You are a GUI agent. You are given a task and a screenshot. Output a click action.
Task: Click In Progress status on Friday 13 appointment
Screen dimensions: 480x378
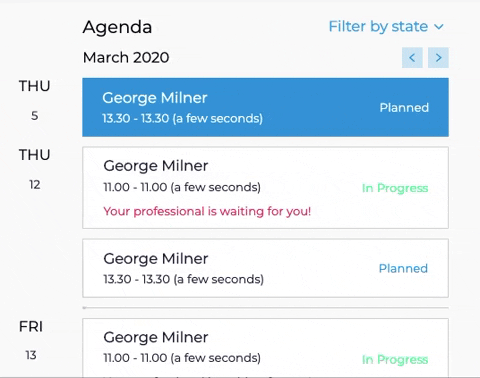[x=395, y=359]
